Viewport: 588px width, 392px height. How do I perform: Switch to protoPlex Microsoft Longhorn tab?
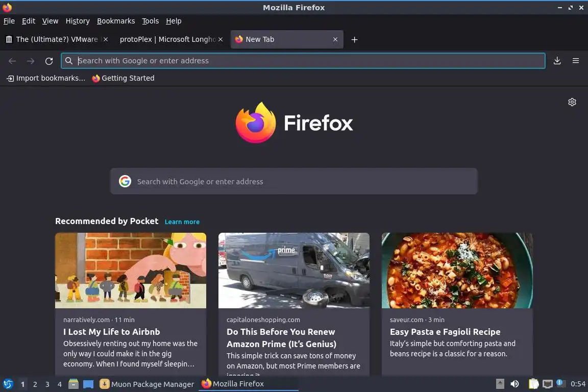(x=171, y=39)
